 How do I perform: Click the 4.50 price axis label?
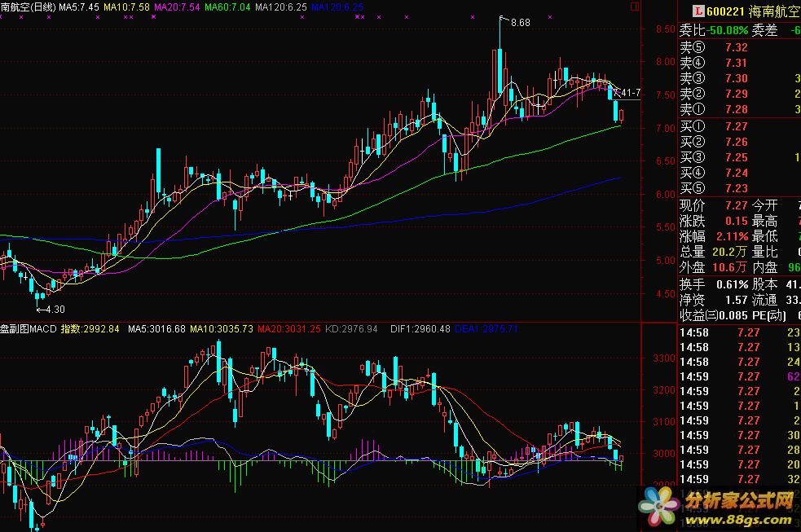(x=665, y=293)
